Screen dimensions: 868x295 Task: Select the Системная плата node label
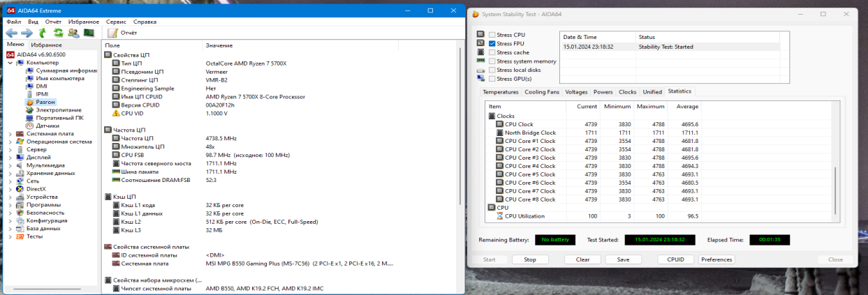pyautogui.click(x=50, y=134)
